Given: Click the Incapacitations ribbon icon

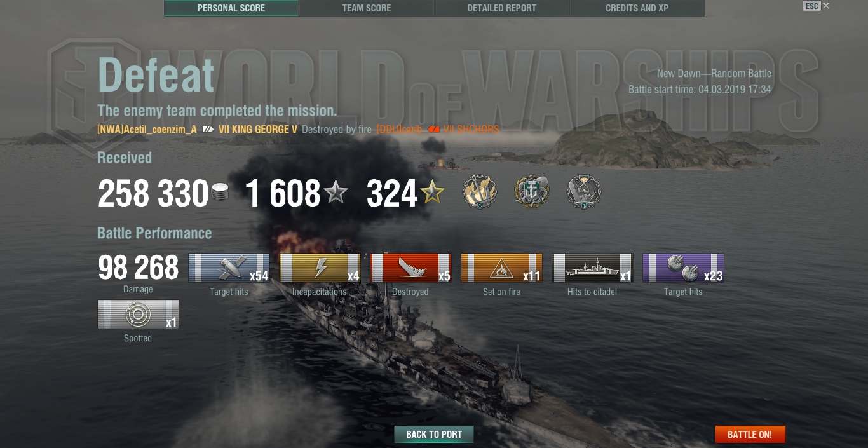Looking at the screenshot, I should tap(320, 268).
